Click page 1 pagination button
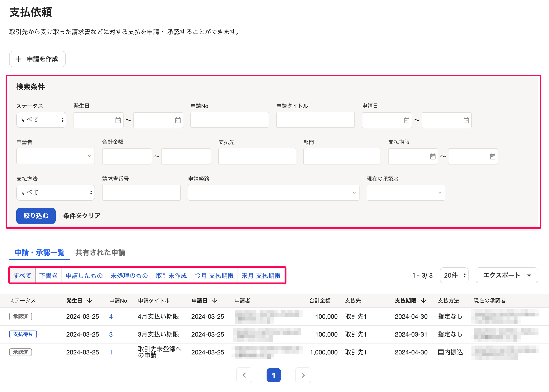 coord(273,375)
